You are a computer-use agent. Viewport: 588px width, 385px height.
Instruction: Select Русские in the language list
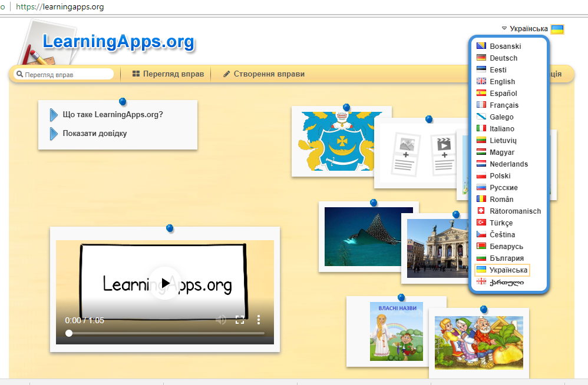point(504,188)
